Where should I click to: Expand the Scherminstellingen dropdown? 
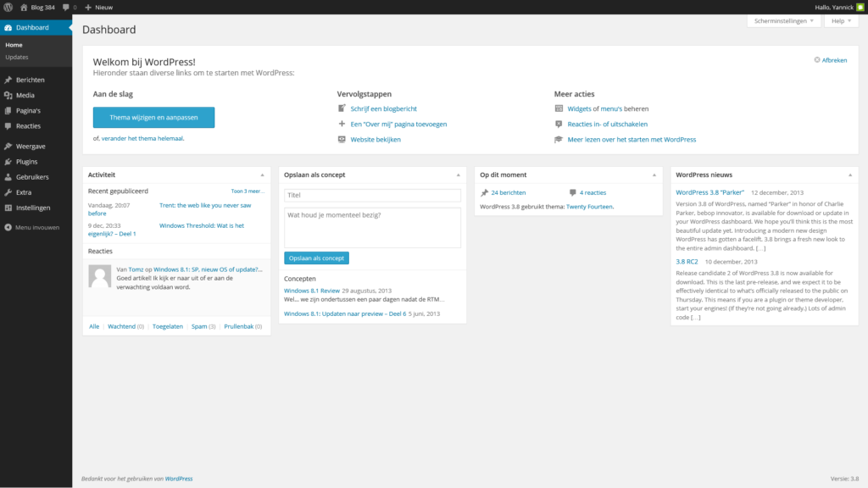click(783, 20)
